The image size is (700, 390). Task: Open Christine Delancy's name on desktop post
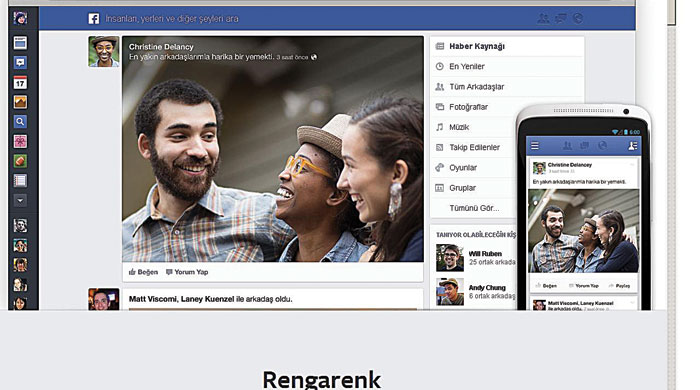tap(161, 47)
